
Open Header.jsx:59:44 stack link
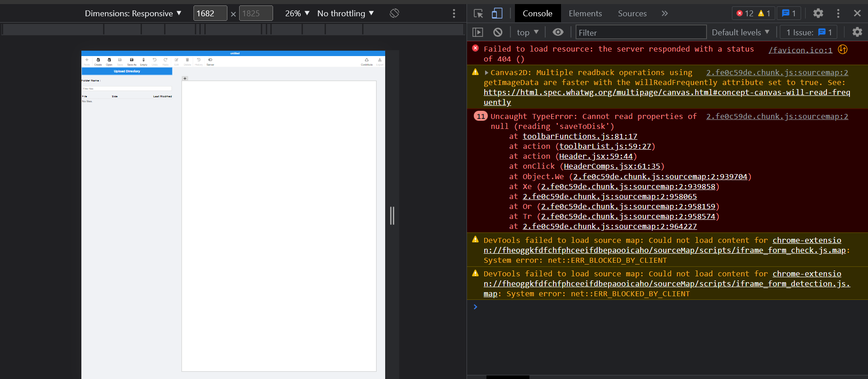[x=596, y=156]
